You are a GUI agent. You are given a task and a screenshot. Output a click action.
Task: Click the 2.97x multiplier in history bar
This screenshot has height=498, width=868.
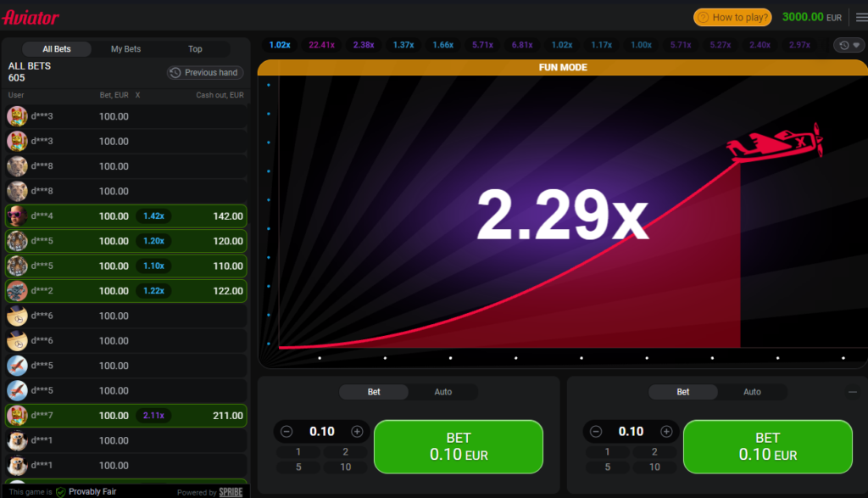tap(799, 45)
